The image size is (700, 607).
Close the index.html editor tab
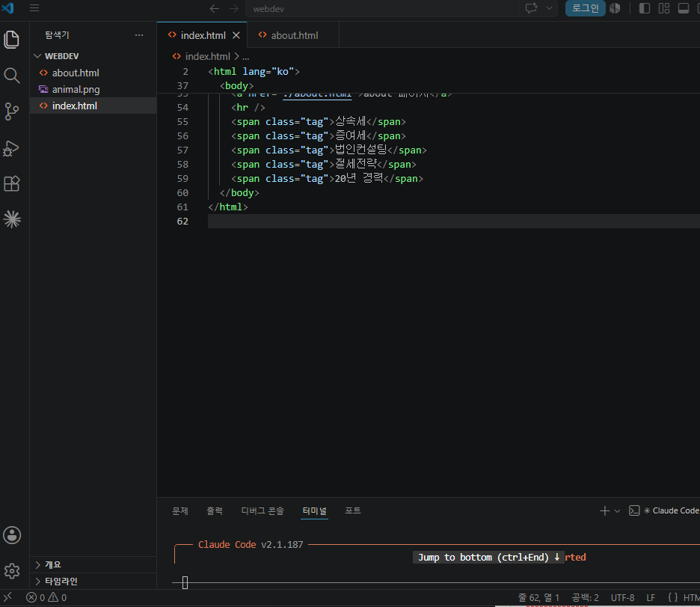[x=236, y=35]
